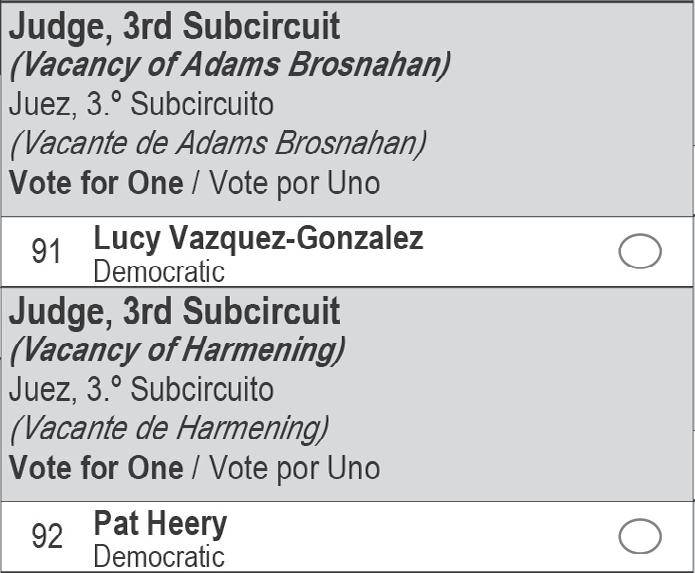The width and height of the screenshot is (695, 573).
Task: Click "Vote for One" in Adams Brosnahan contest
Action: 96,183
